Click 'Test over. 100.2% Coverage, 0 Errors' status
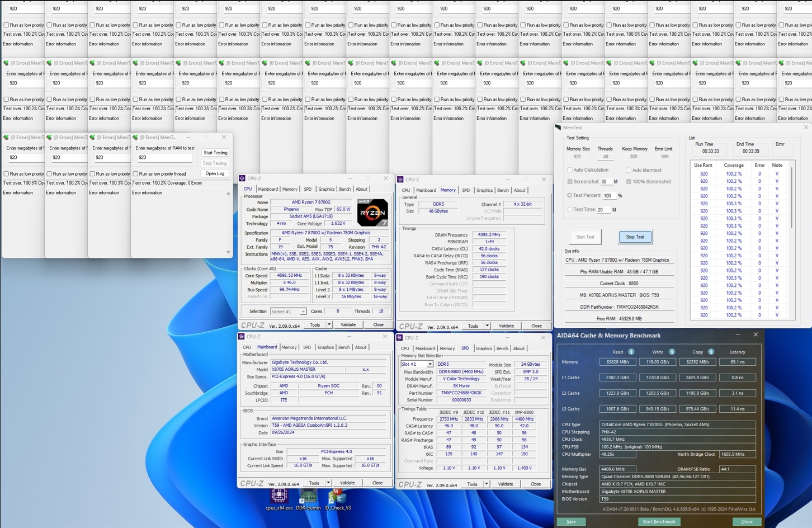Screen dimensions: 812x528 (x=167, y=183)
